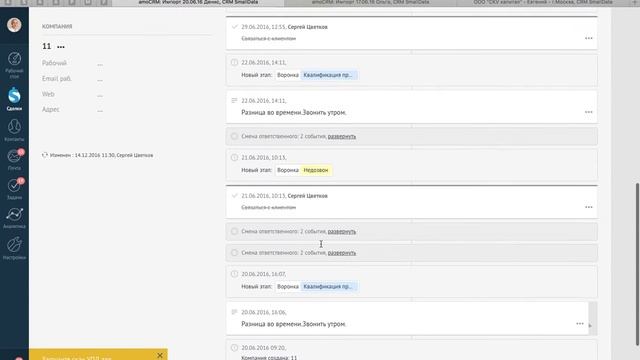Click Квалификация пр... tag in 22.06.2016 entry
Screen dimensions: 640x360
(x=329, y=75)
